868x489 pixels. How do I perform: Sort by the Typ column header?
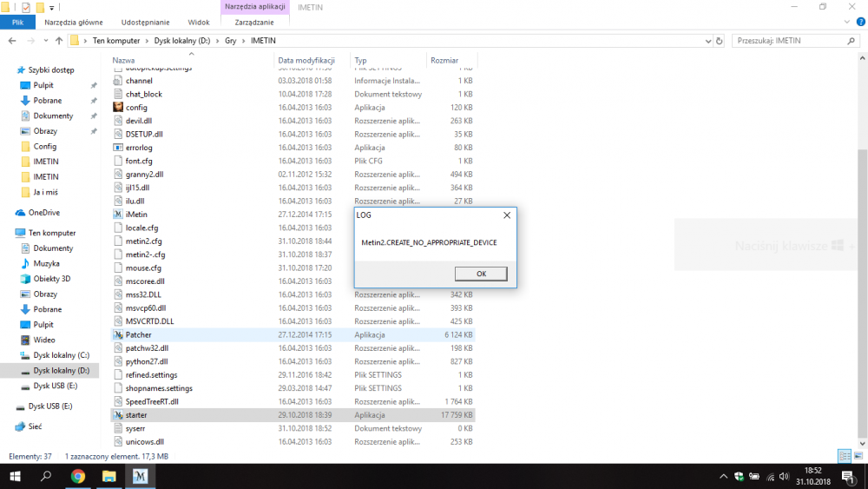pyautogui.click(x=360, y=60)
